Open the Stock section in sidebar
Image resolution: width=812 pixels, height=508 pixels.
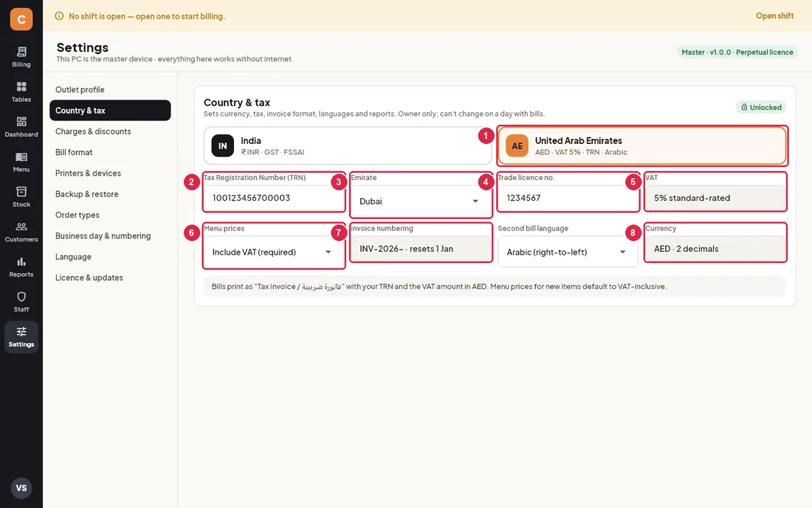pos(21,197)
